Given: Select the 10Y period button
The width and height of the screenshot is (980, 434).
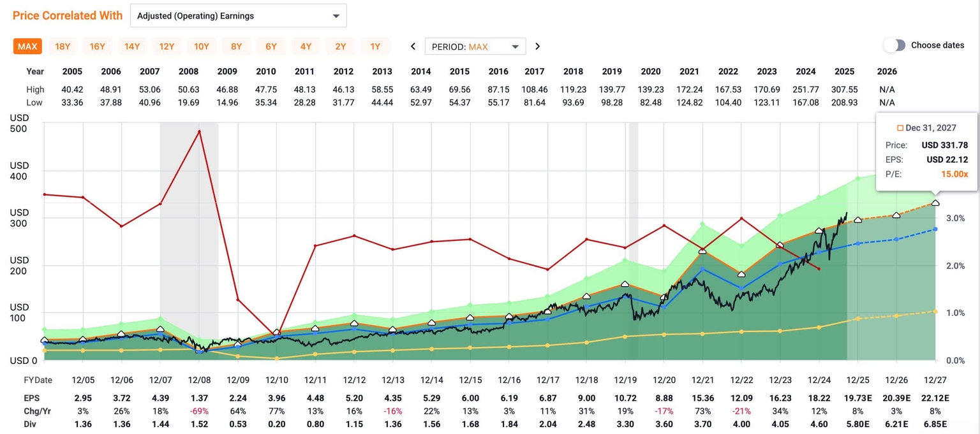Looking at the screenshot, I should 201,46.
